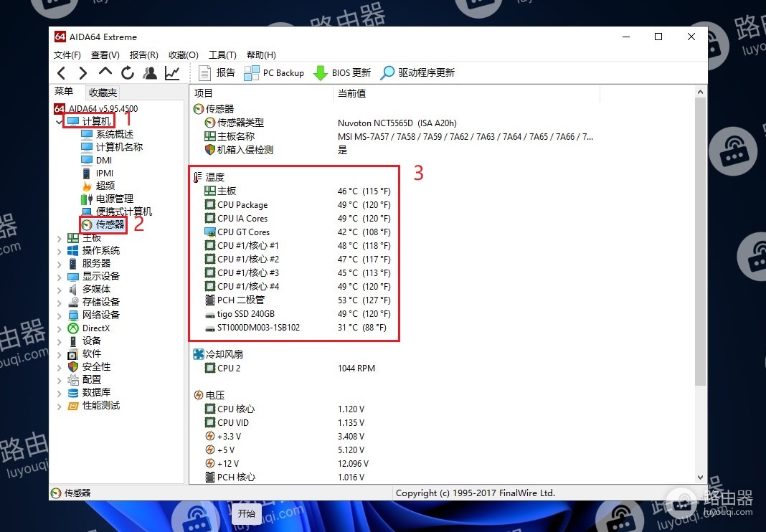
Task: Collapse the 计算机 tree node
Action: (59, 121)
